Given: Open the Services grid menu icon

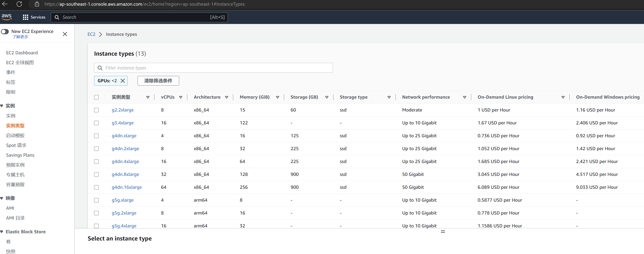Looking at the screenshot, I should [x=25, y=17].
